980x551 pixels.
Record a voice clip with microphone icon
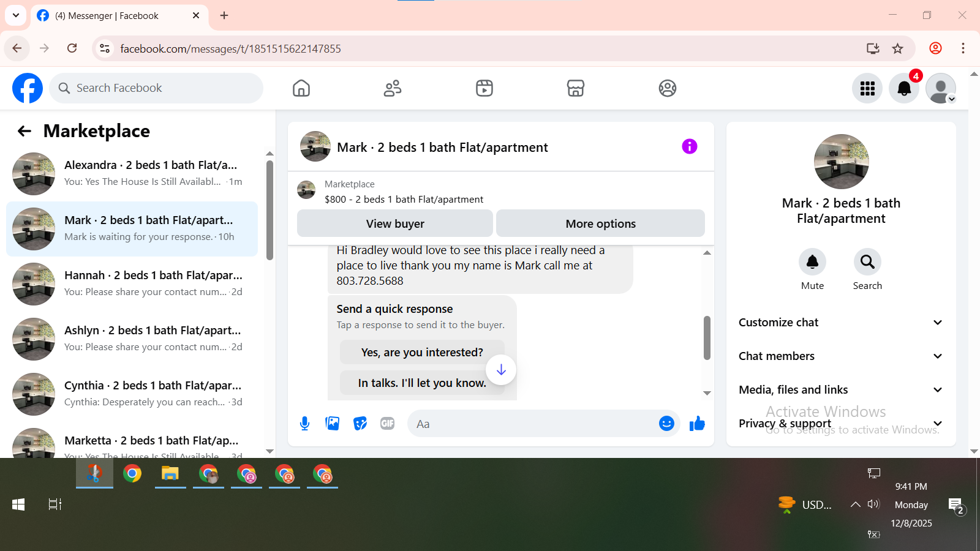pos(305,423)
